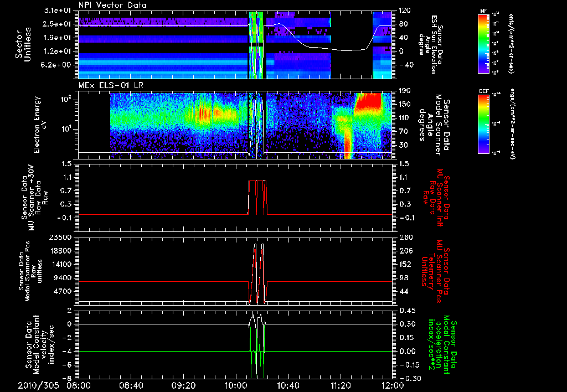Click the "10:00" time axis label
The image size is (567, 392).
(235, 385)
